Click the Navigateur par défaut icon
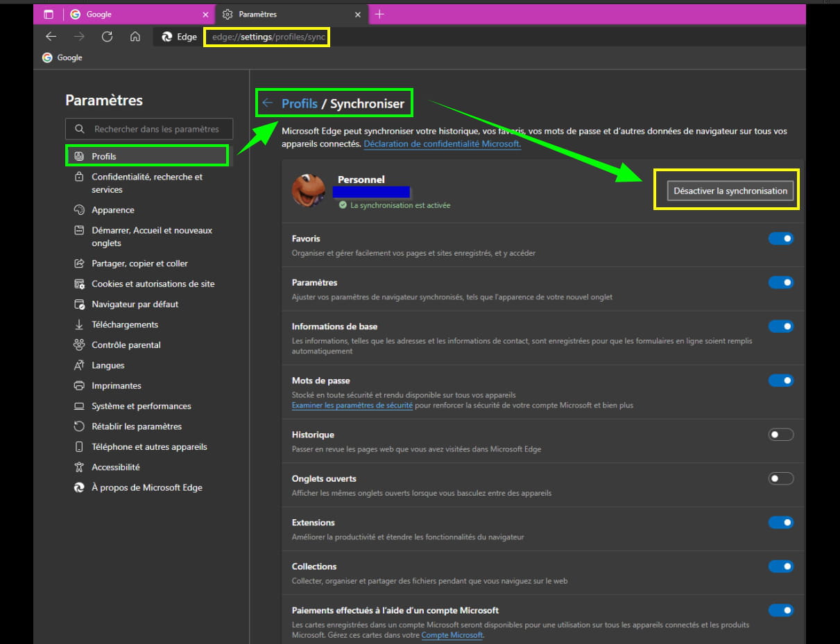The image size is (840, 644). coord(79,304)
